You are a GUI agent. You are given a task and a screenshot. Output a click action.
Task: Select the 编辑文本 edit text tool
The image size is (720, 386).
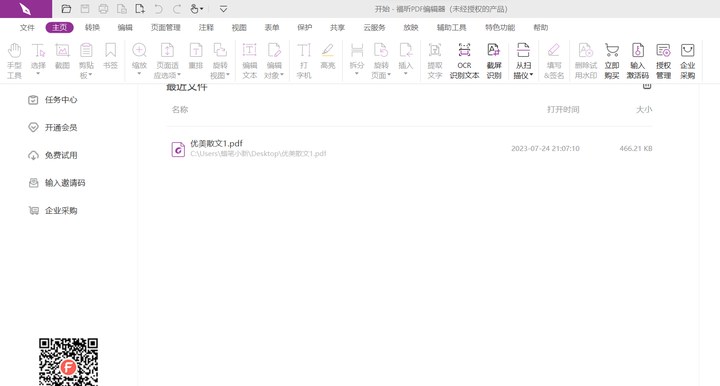pos(249,61)
